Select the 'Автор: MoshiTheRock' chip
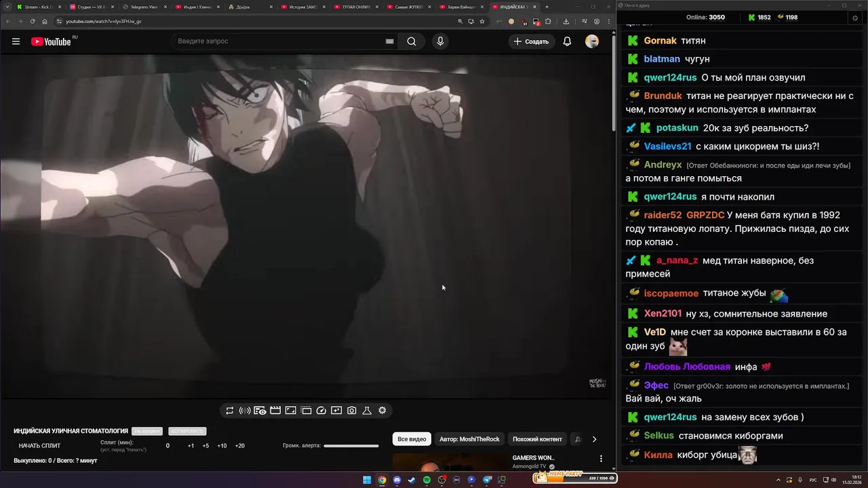Viewport: 868px width, 488px height. click(469, 439)
